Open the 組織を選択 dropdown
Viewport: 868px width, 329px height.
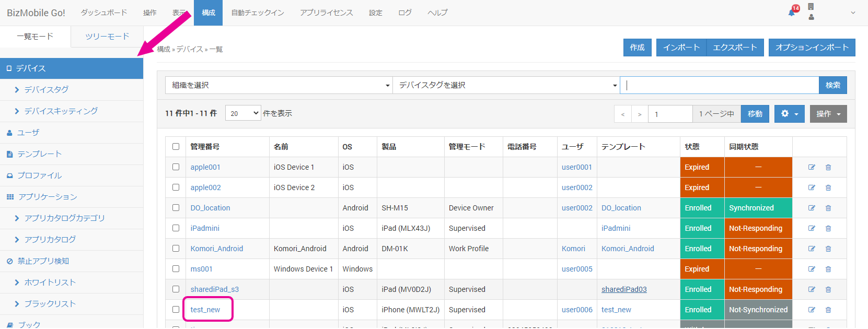pyautogui.click(x=279, y=85)
